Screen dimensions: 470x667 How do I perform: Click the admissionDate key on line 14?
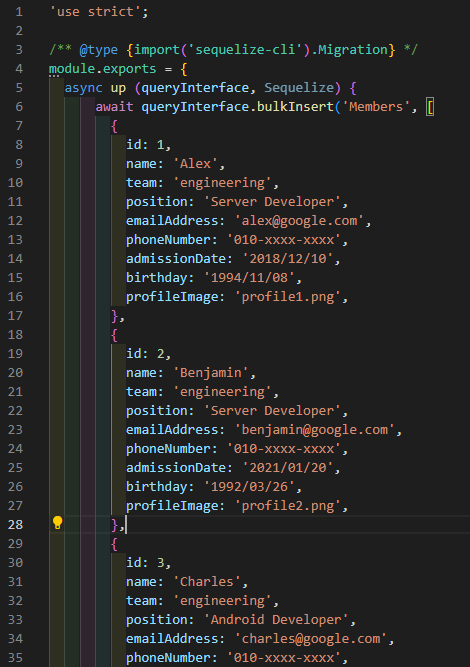176,259
